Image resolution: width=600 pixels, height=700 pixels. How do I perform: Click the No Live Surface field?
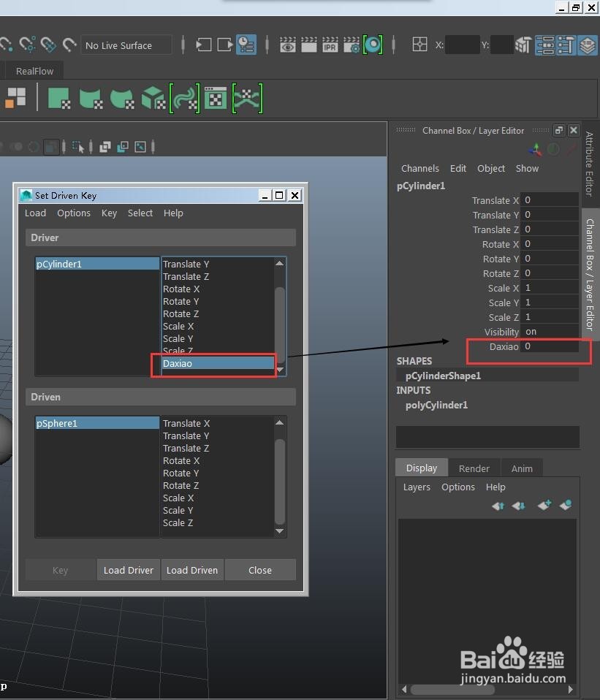(126, 45)
